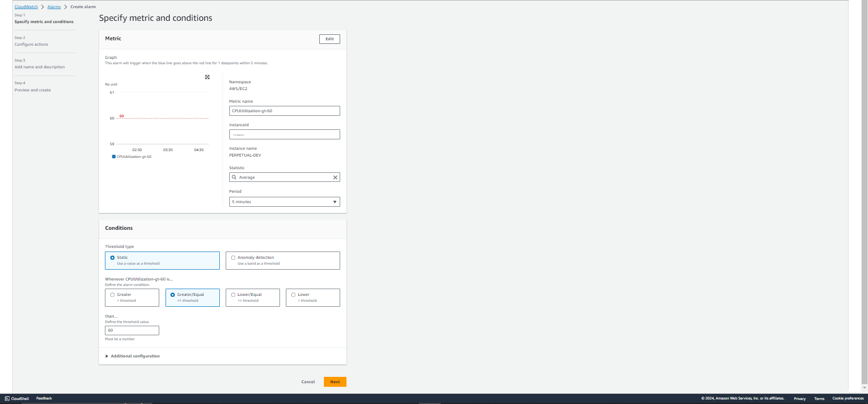Go to CloudWatch breadcrumb link
This screenshot has width=868, height=404.
[26, 7]
